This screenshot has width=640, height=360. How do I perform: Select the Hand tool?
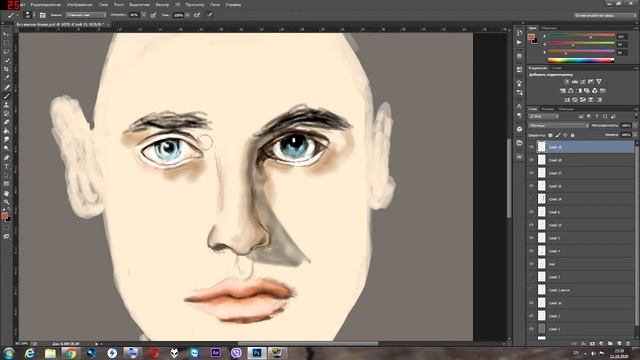(6, 193)
